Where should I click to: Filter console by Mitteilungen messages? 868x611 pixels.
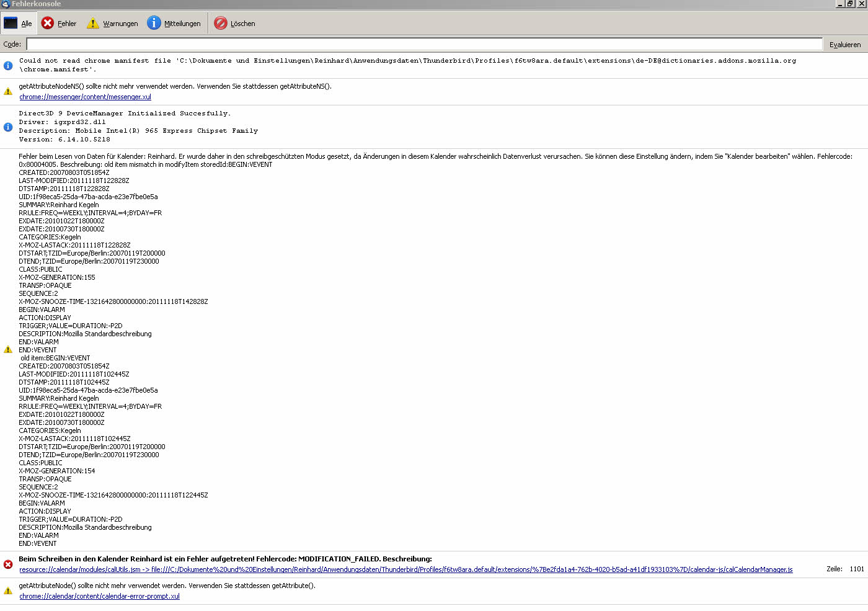pos(174,24)
